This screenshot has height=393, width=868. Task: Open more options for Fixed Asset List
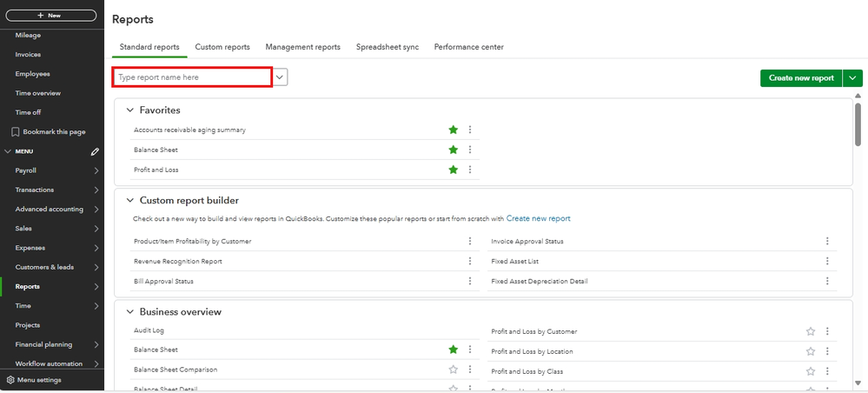tap(827, 261)
